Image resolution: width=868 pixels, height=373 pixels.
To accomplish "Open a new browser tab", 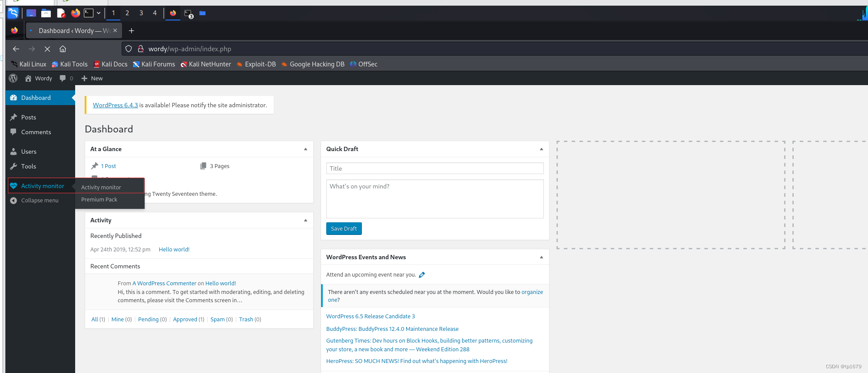I will (132, 31).
